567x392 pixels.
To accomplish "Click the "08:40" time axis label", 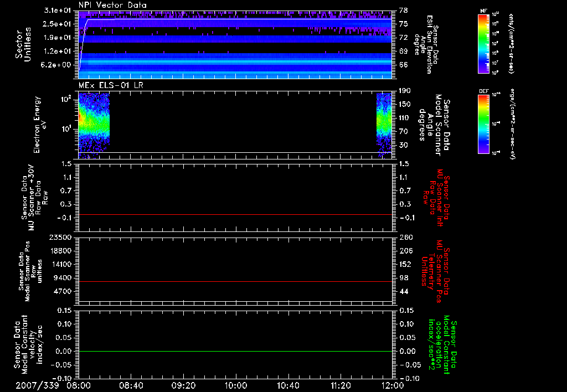I will tap(131, 385).
